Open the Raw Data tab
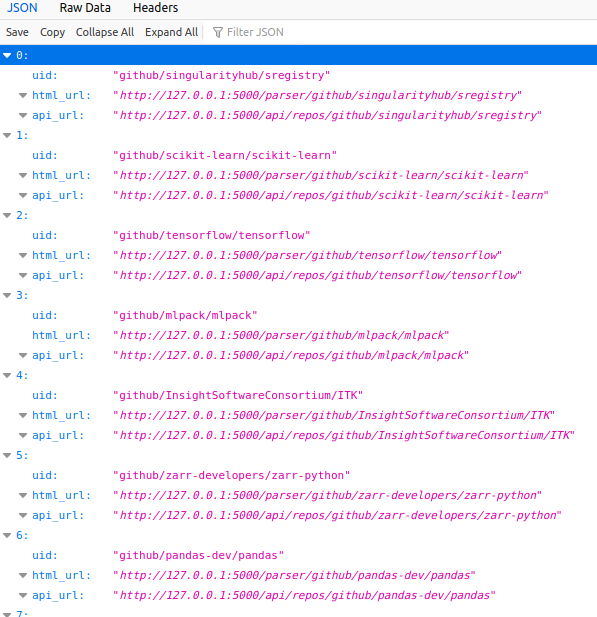This screenshot has height=617, width=597. (85, 8)
